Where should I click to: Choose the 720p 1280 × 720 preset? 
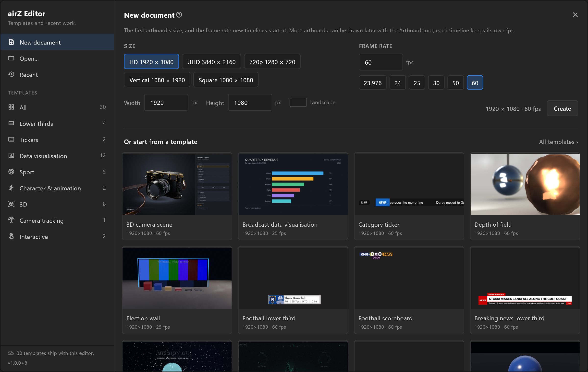[x=272, y=62]
